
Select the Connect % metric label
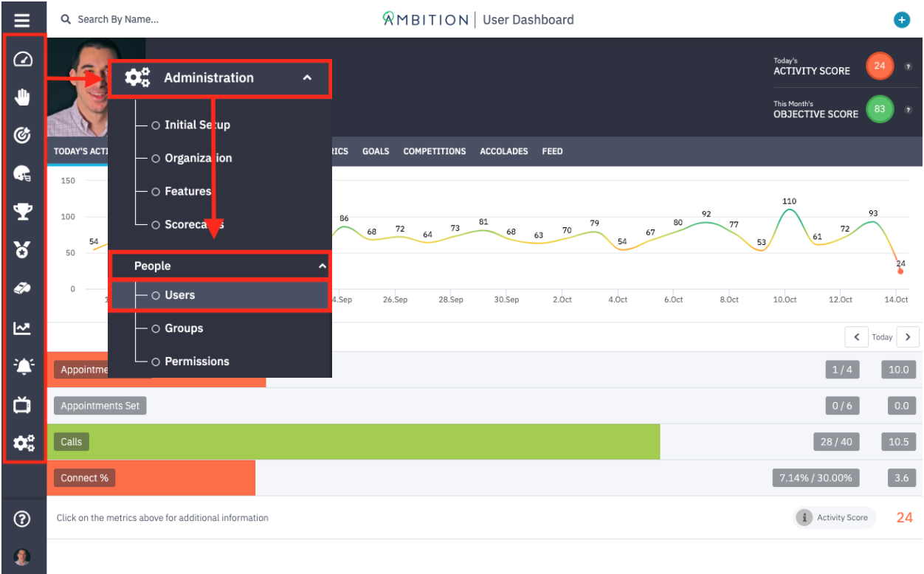click(84, 478)
